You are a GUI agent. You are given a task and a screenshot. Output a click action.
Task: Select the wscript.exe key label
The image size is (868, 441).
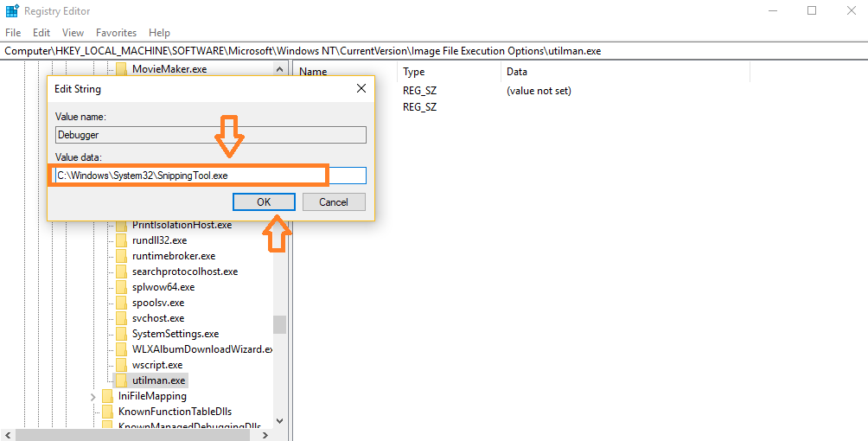157,365
